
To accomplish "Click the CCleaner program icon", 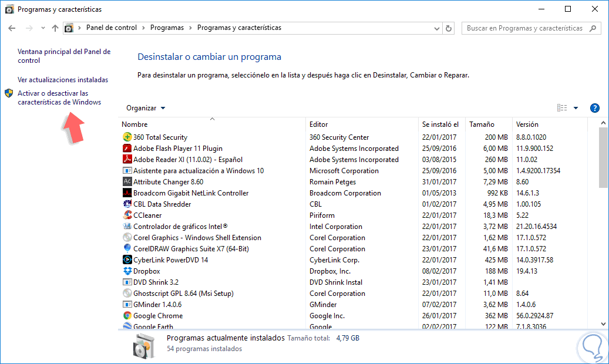I will 127,215.
